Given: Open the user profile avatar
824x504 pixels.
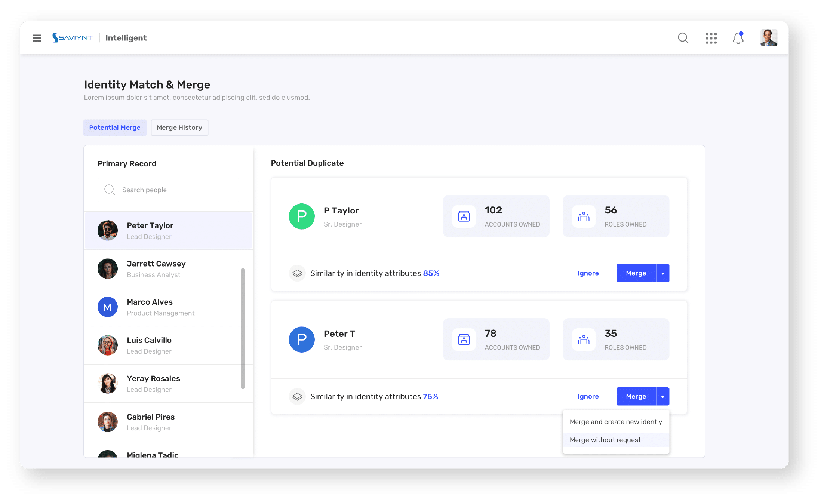Looking at the screenshot, I should point(769,38).
